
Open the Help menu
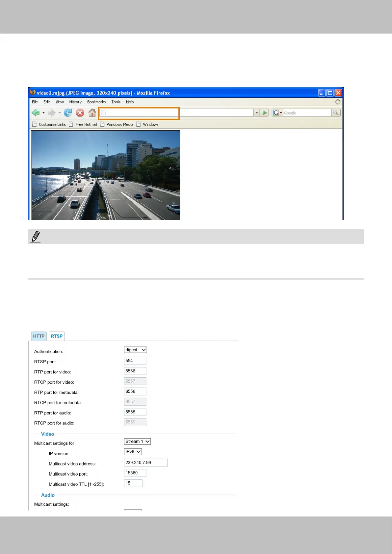(130, 102)
